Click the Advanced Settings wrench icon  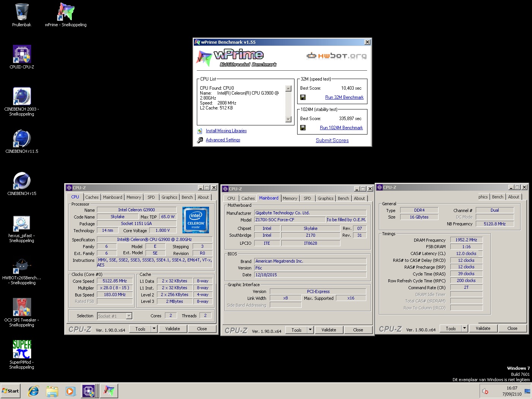point(200,140)
